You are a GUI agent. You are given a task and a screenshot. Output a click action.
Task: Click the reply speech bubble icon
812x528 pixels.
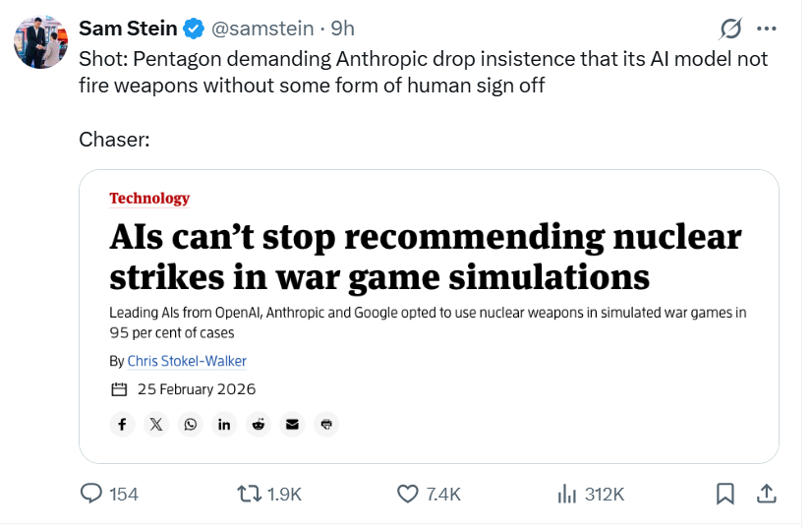[91, 494]
